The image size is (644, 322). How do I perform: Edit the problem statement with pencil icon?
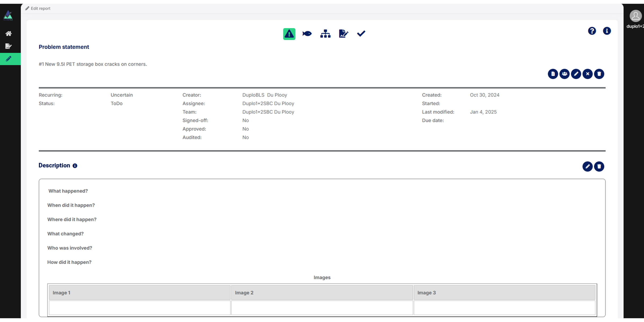(x=576, y=74)
